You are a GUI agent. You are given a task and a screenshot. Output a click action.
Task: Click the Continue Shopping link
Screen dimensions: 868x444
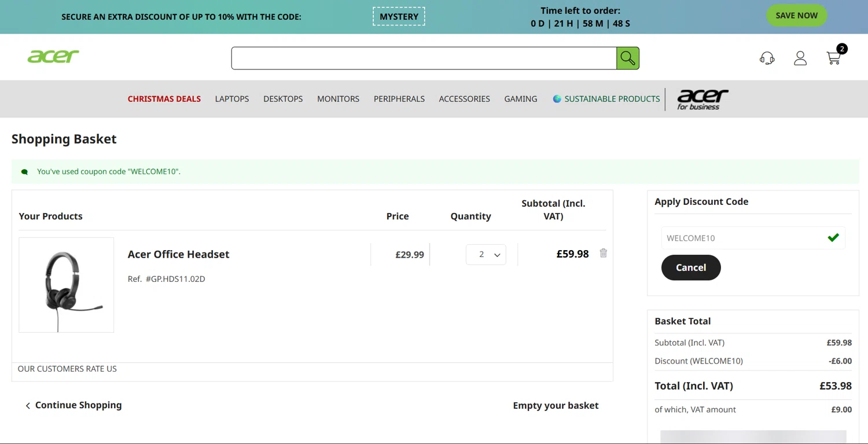(x=78, y=405)
